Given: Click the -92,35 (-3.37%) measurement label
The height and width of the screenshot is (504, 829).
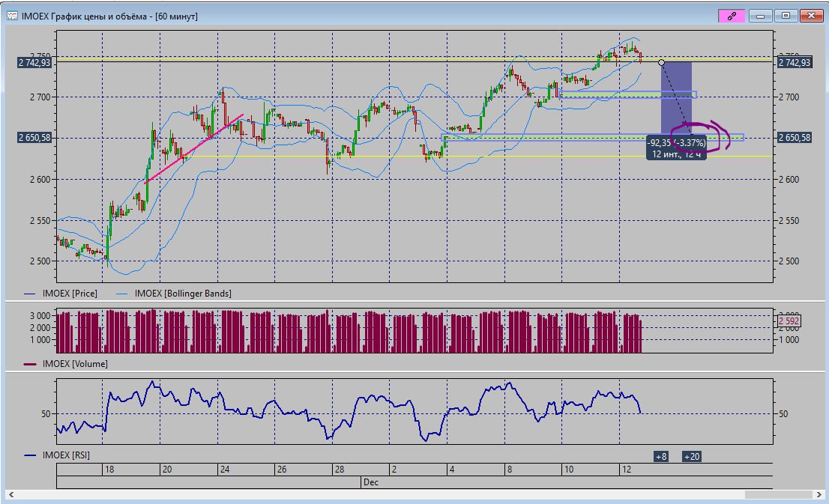Looking at the screenshot, I should pos(676,143).
